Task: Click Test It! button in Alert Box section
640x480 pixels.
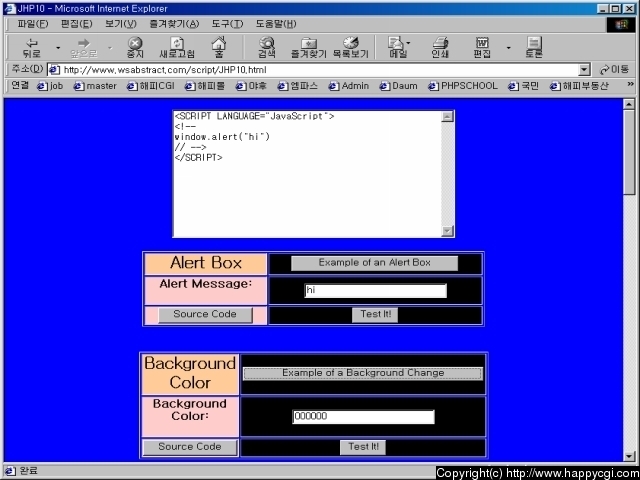Action: pos(375,315)
